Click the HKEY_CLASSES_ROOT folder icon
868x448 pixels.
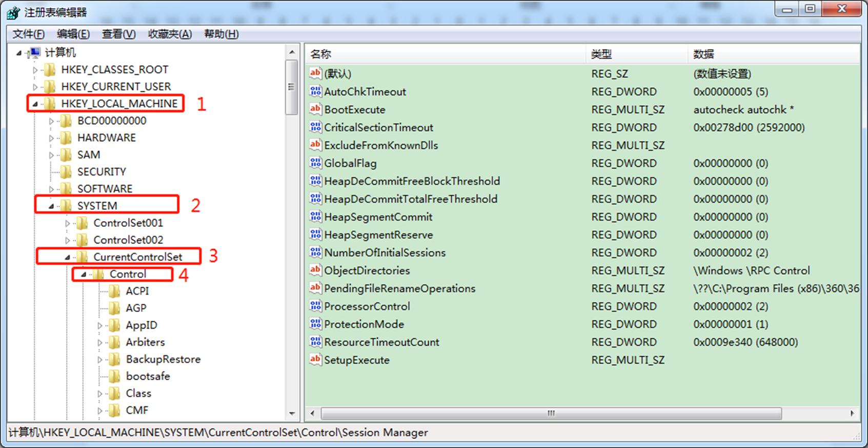[50, 69]
